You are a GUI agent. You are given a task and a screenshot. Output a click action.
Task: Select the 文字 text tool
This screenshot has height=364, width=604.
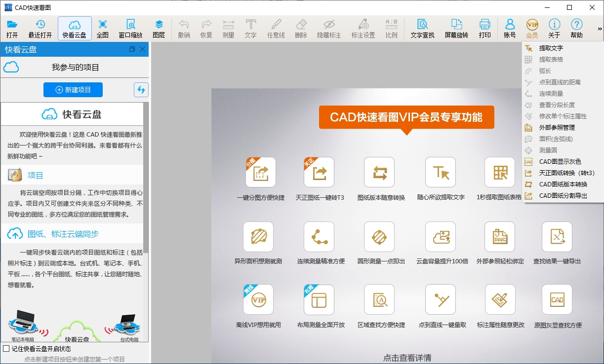pyautogui.click(x=250, y=29)
